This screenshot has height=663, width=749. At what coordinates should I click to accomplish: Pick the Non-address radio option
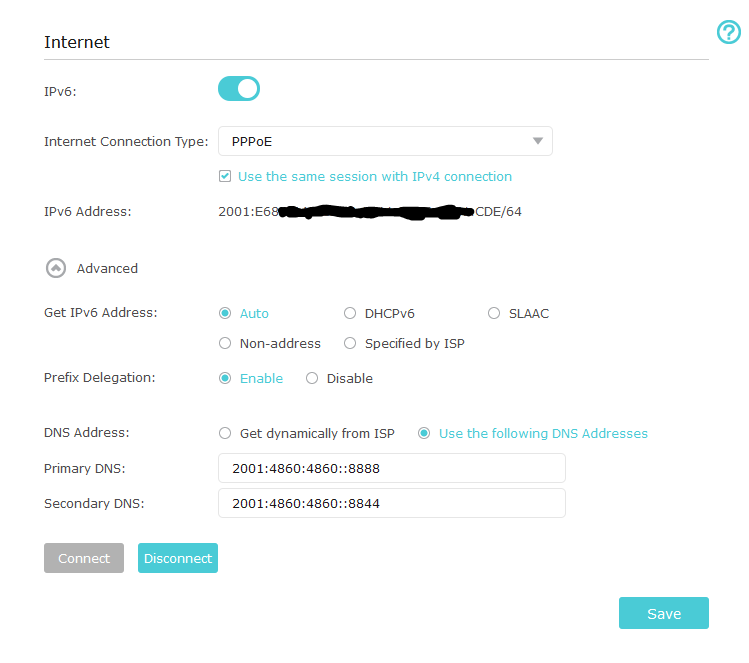click(225, 343)
